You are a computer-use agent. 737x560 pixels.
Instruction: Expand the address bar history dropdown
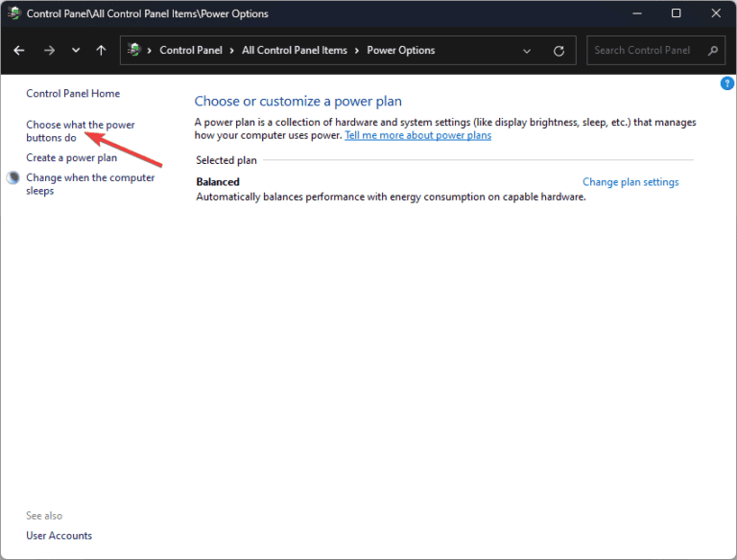(x=527, y=51)
